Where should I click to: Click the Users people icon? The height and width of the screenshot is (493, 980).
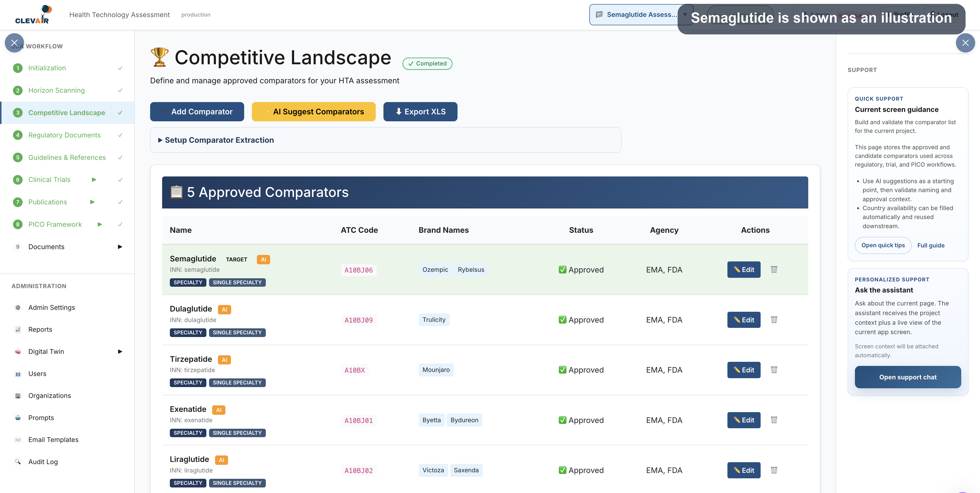click(18, 374)
